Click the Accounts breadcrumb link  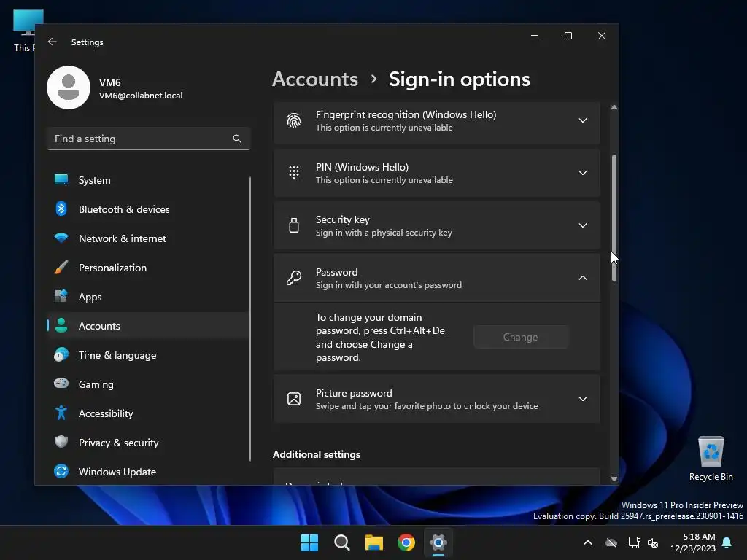point(315,79)
